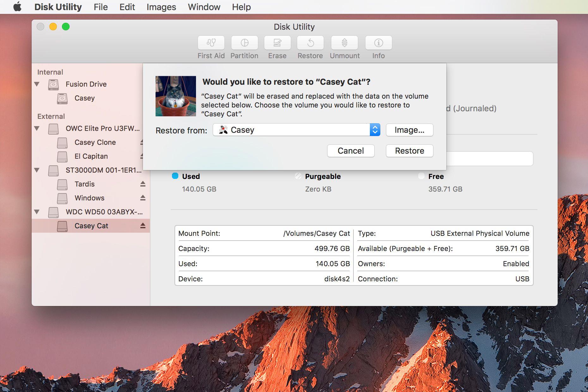Open the Apple menu
Screen dimensions: 588x392
click(x=17, y=7)
